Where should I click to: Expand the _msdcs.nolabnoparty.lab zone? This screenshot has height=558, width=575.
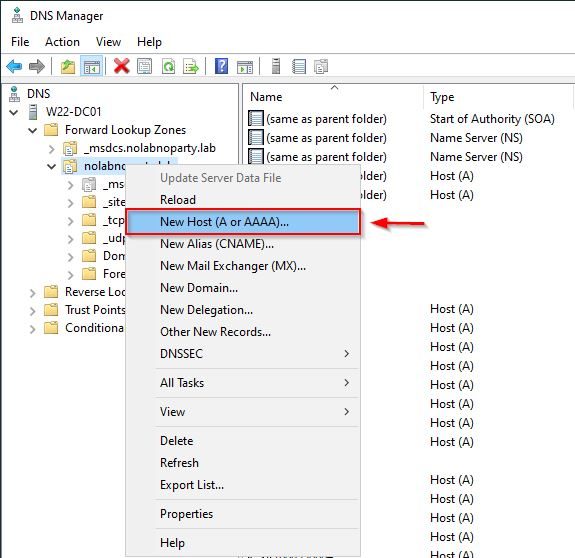pos(52,149)
